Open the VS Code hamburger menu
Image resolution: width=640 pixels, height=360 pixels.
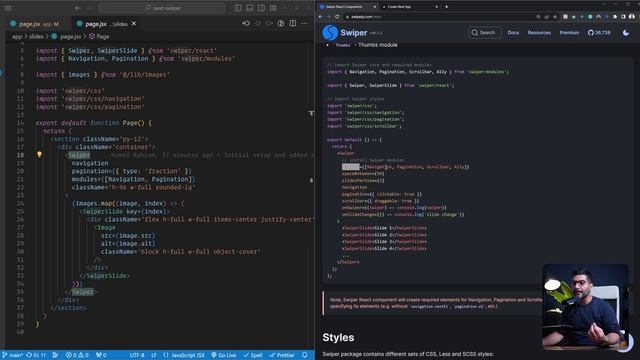click(x=8, y=8)
